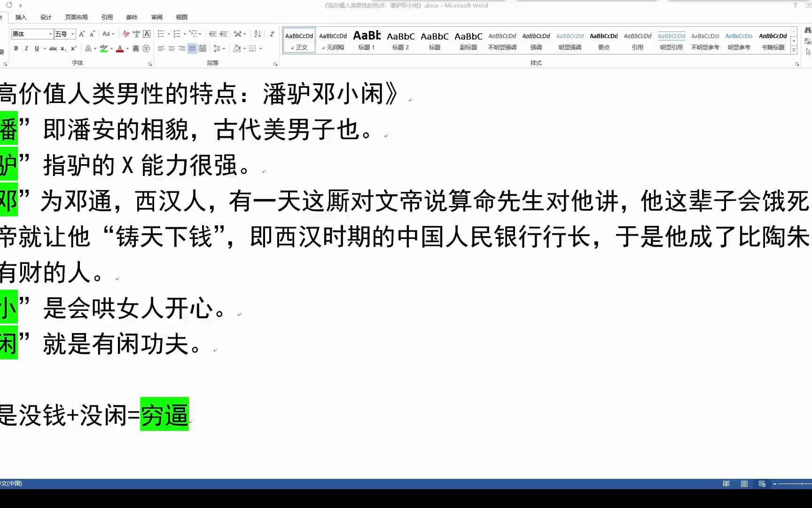Apply the 标题 2 style
This screenshot has width=812, height=508.
401,40
